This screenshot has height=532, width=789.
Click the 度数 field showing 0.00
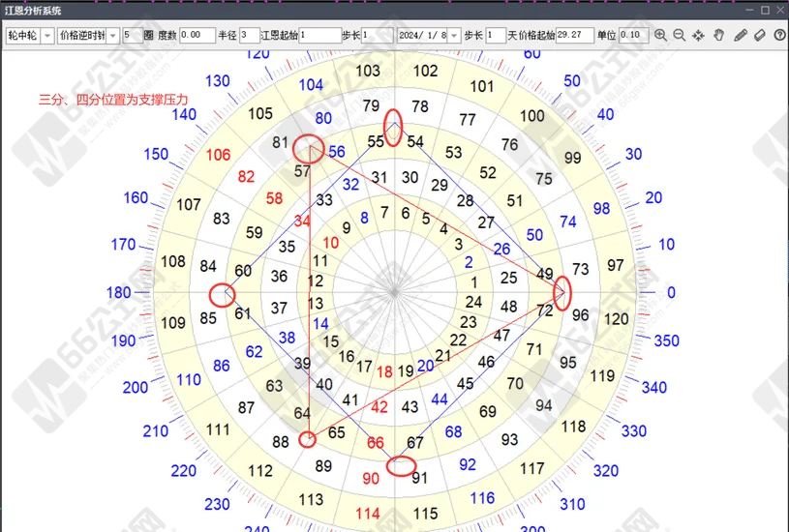tap(197, 35)
